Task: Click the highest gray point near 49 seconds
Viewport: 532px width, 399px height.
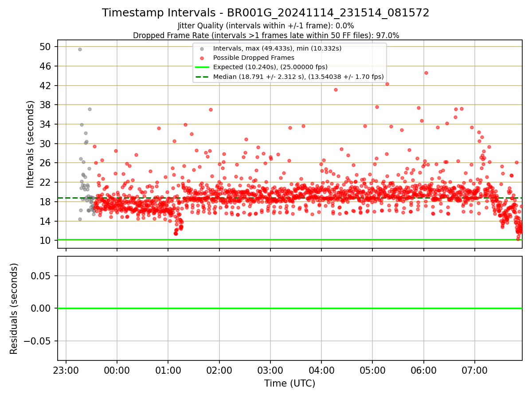Action: [80, 49]
